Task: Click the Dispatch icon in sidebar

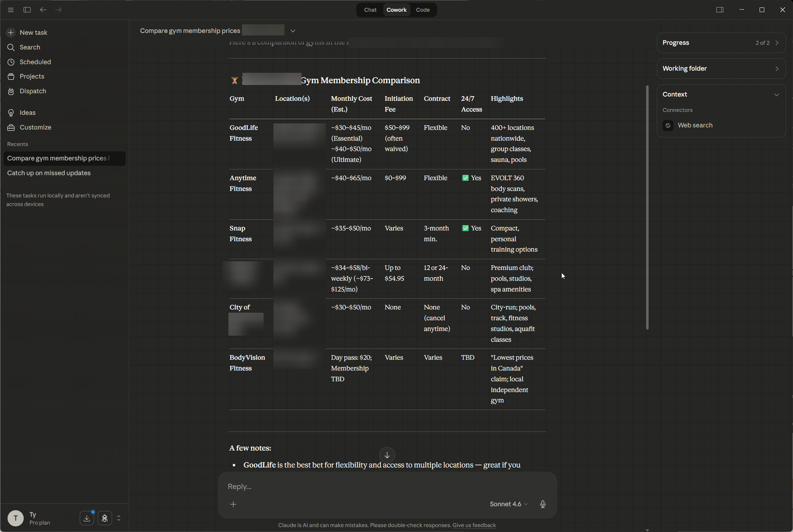Action: coord(11,91)
